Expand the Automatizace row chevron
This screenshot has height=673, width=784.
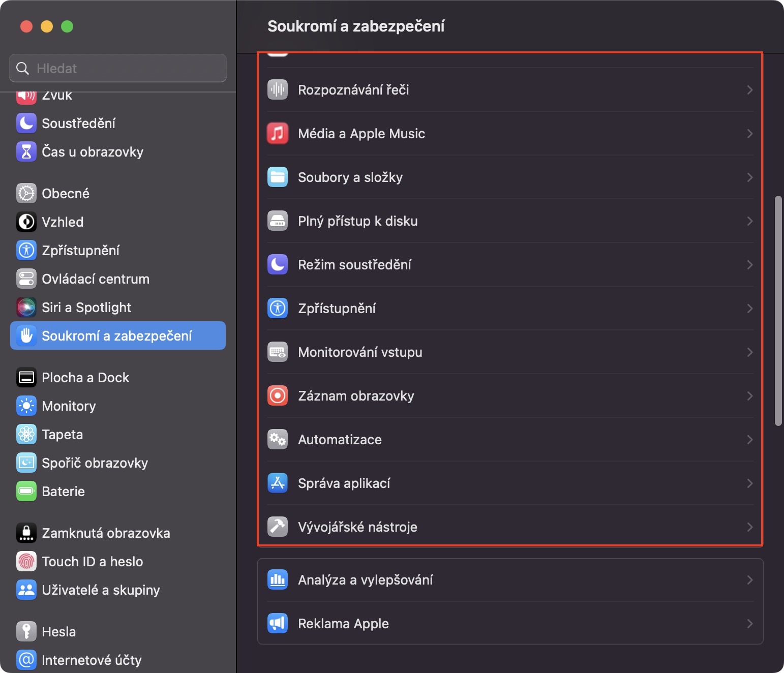click(x=749, y=440)
